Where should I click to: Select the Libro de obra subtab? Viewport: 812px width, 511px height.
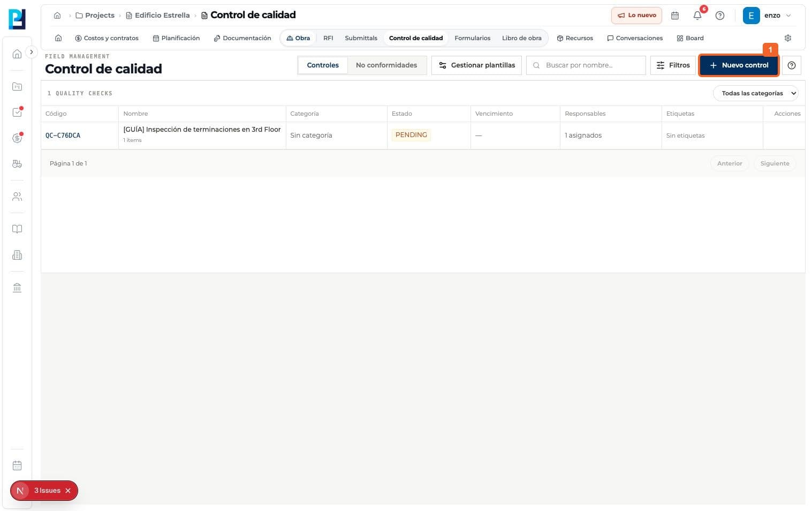(521, 38)
